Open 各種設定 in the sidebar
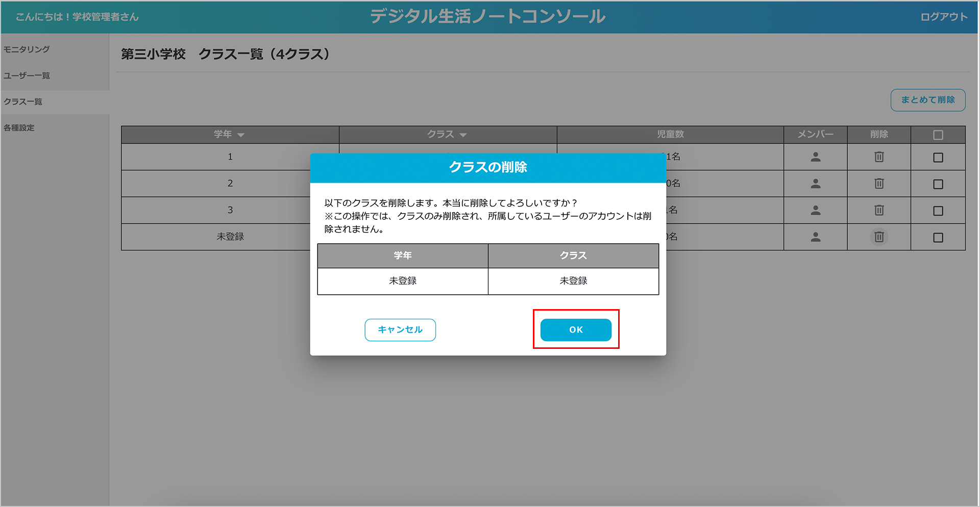Viewport: 980px width, 507px height. pyautogui.click(x=19, y=128)
